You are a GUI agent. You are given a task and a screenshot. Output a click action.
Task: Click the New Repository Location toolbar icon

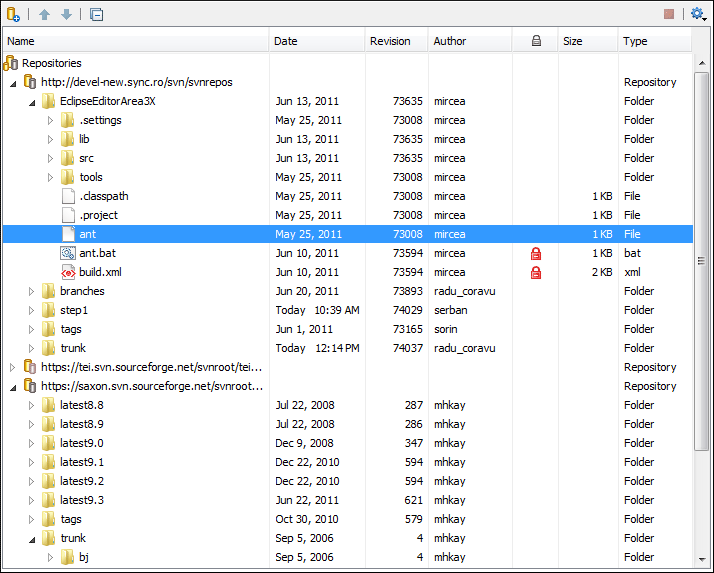click(13, 14)
